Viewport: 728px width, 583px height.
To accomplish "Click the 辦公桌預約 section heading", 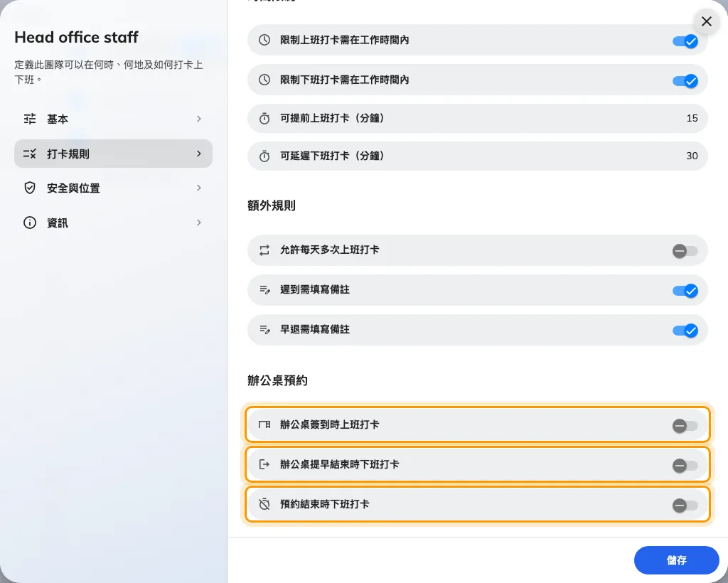I will pyautogui.click(x=278, y=380).
